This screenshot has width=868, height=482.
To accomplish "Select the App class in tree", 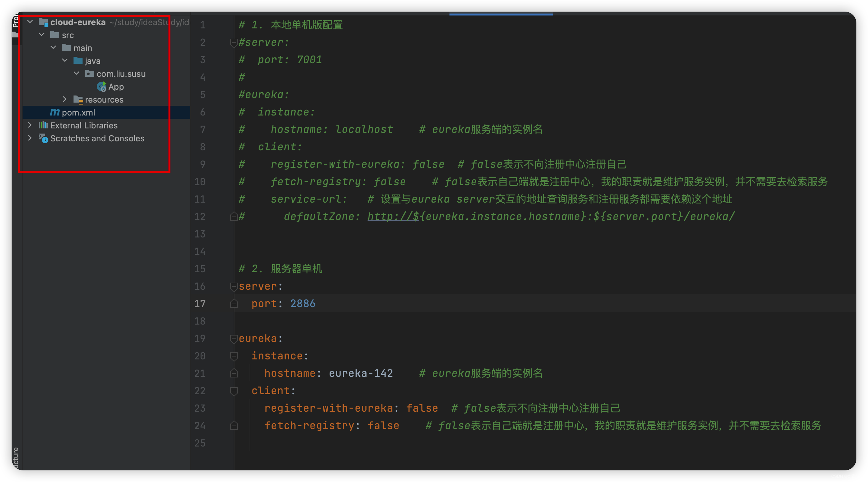I will click(116, 87).
